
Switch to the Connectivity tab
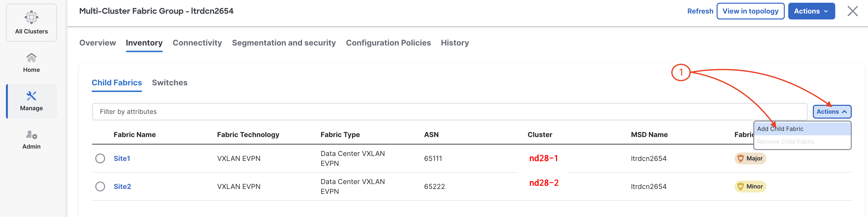point(197,43)
